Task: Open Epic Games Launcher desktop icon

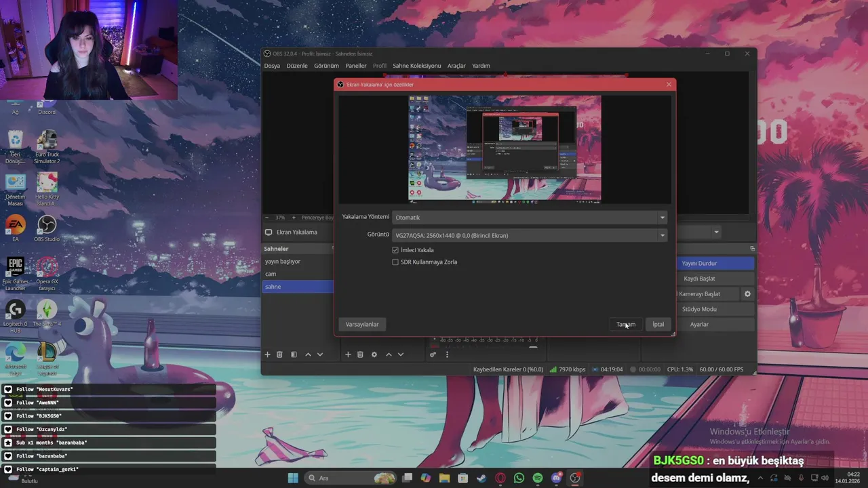Action: (x=15, y=274)
